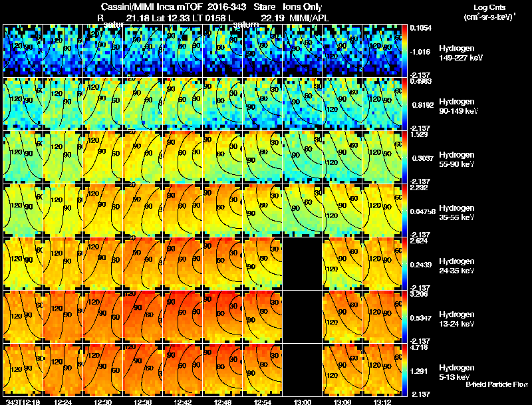Open the 5-13 keV panel above 12:42
The image size is (532, 405).
183,370
